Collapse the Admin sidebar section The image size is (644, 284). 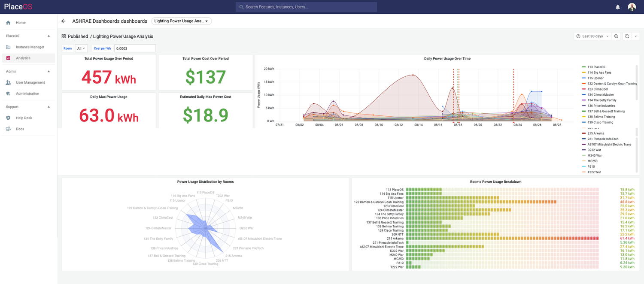pyautogui.click(x=49, y=72)
